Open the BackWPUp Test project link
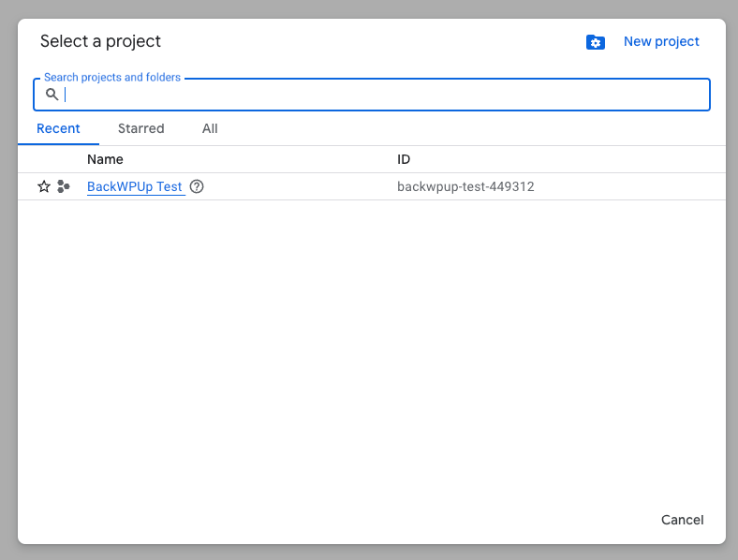 point(135,186)
